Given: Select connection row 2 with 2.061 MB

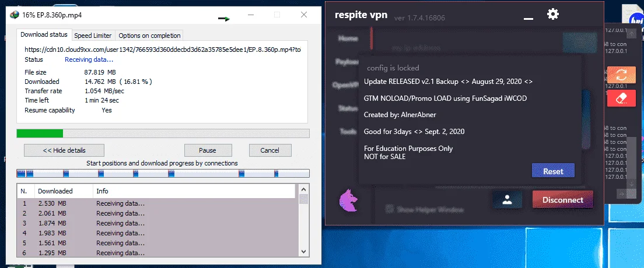Looking at the screenshot, I should 156,213.
